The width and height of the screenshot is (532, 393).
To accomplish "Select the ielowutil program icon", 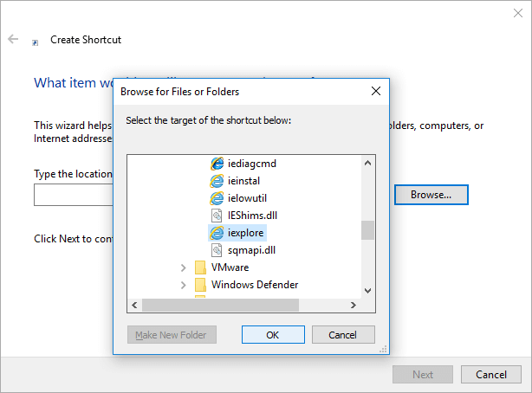I will pyautogui.click(x=217, y=198).
